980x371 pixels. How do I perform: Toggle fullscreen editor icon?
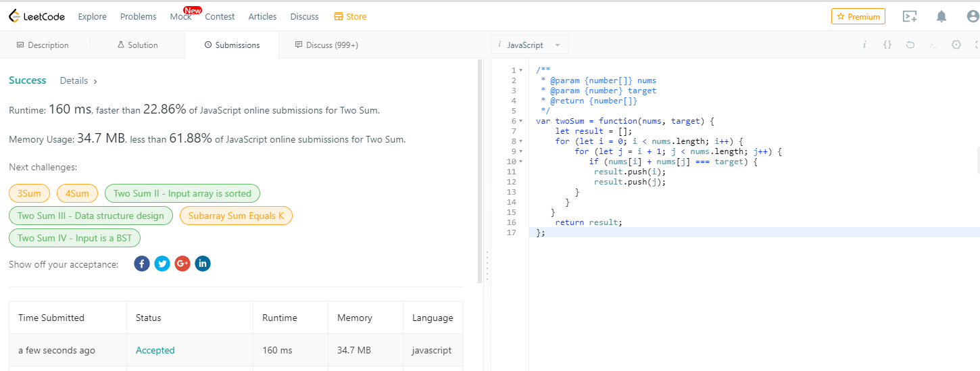pyautogui.click(x=977, y=45)
